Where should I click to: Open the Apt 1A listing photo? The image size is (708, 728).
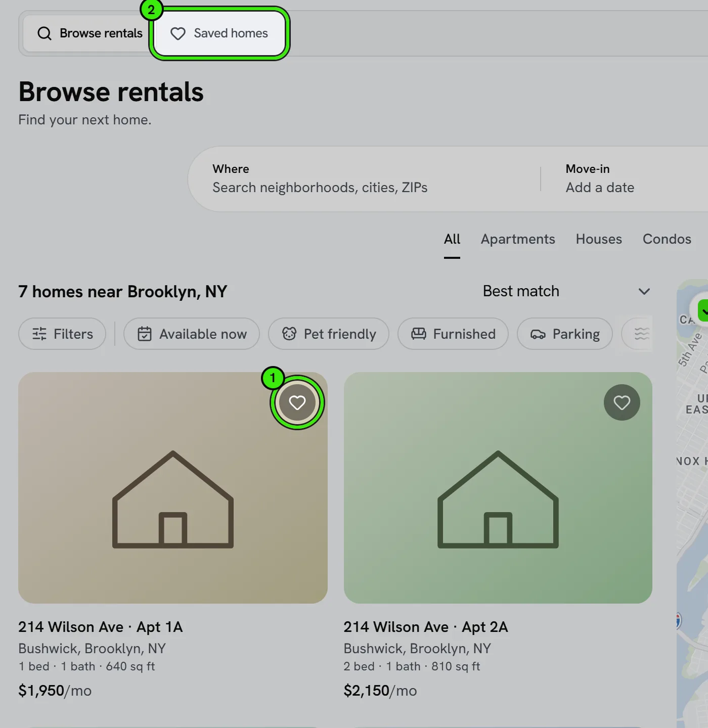click(x=173, y=488)
